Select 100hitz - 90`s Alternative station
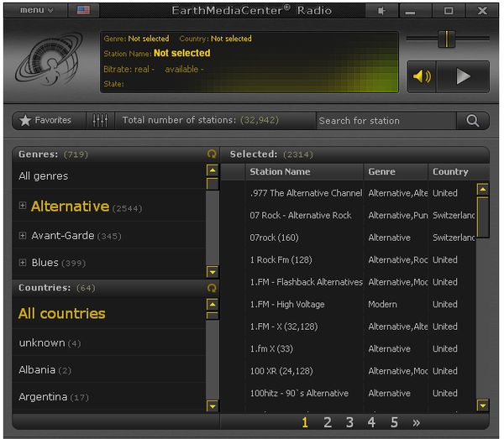 click(x=299, y=394)
